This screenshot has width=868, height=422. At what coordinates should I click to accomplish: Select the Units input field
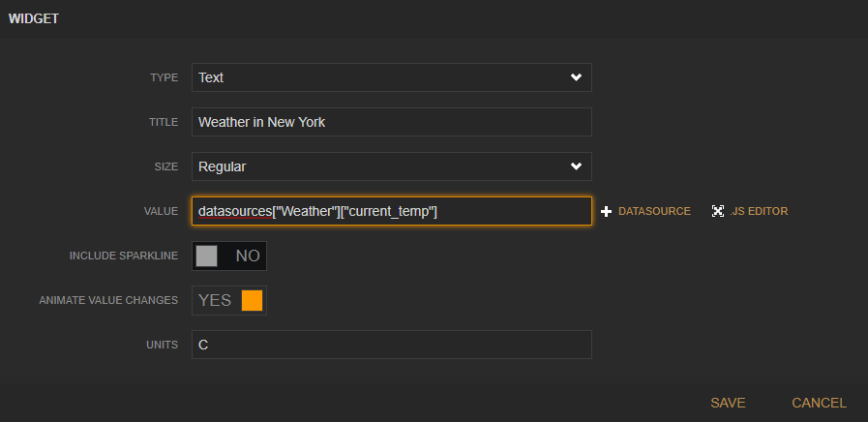click(391, 345)
